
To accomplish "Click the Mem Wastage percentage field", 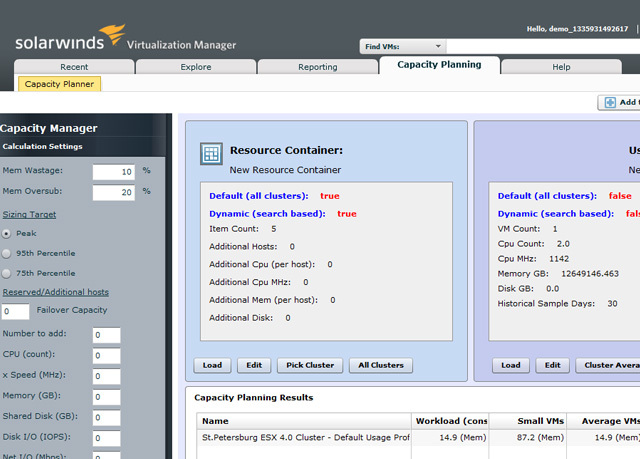I will (114, 172).
